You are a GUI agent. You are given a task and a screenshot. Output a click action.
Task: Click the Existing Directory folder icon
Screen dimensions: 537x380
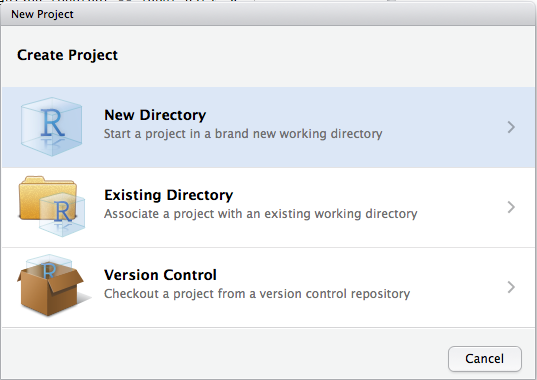[x=52, y=206]
